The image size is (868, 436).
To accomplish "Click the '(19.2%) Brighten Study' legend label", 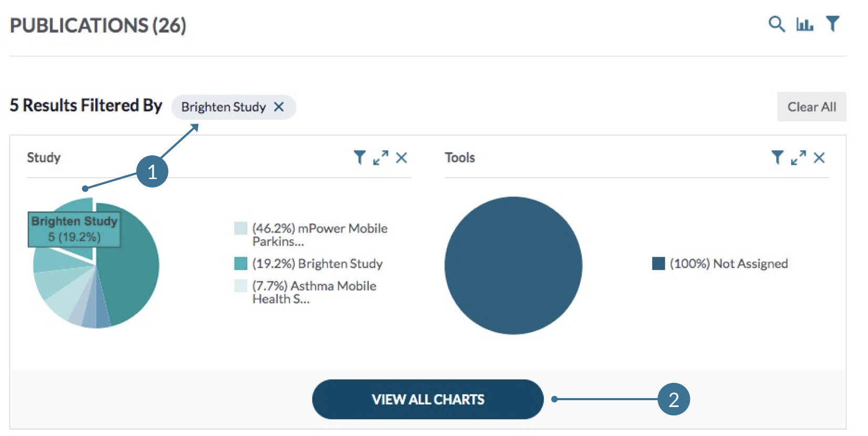I will (317, 263).
